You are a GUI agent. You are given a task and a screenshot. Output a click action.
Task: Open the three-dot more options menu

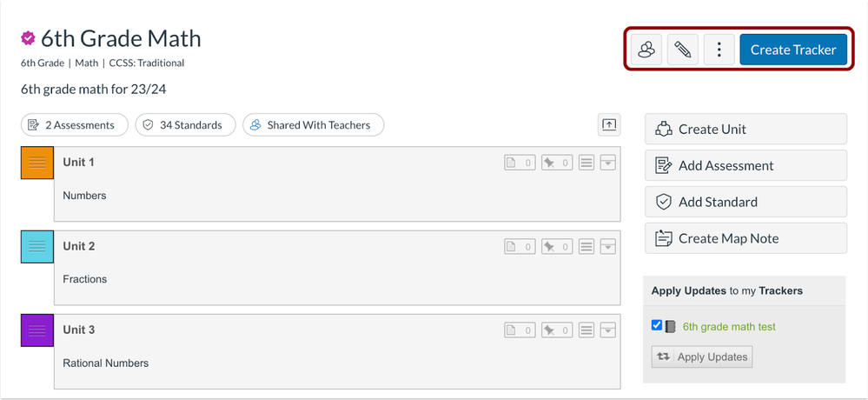click(719, 50)
